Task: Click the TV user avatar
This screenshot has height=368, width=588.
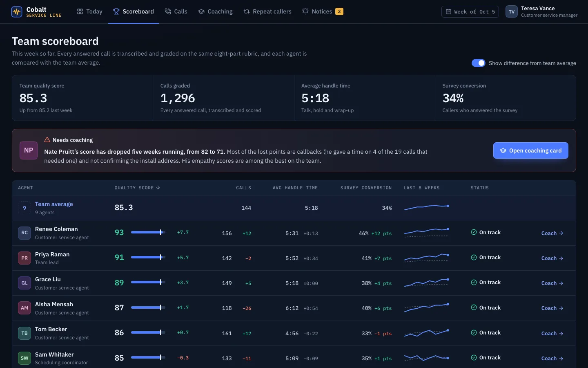Action: 512,12
